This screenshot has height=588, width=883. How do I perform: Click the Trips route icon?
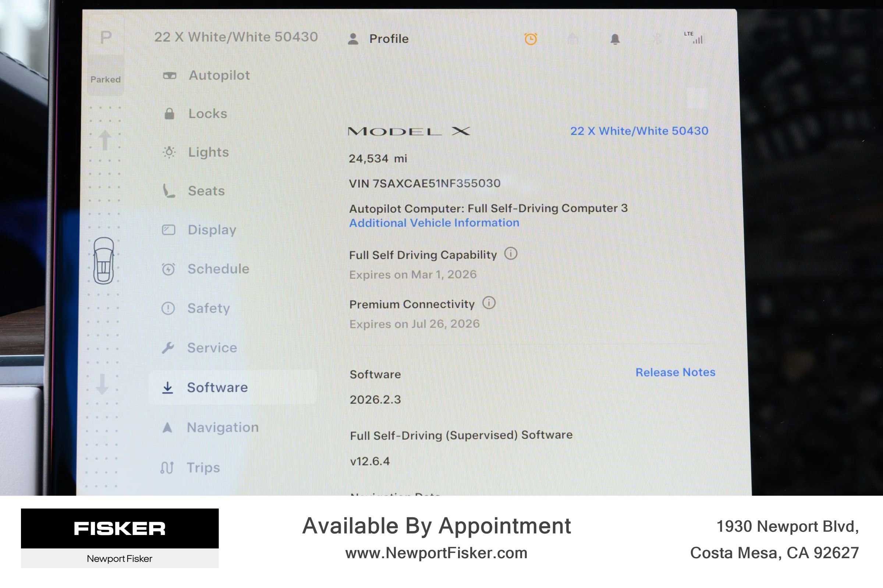pyautogui.click(x=167, y=467)
